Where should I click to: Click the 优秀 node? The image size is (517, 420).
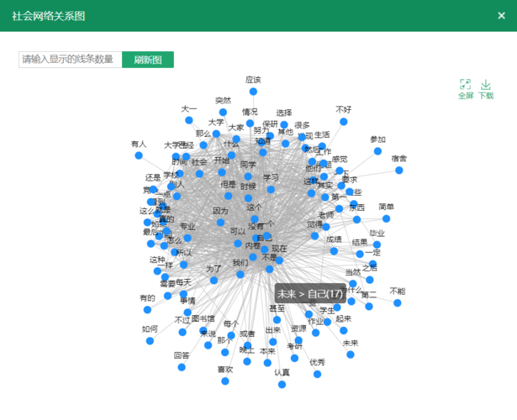pos(317,374)
